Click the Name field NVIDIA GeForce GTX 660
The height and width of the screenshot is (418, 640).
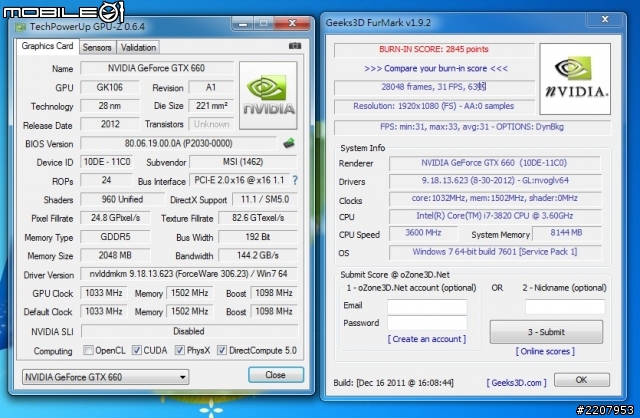(157, 68)
